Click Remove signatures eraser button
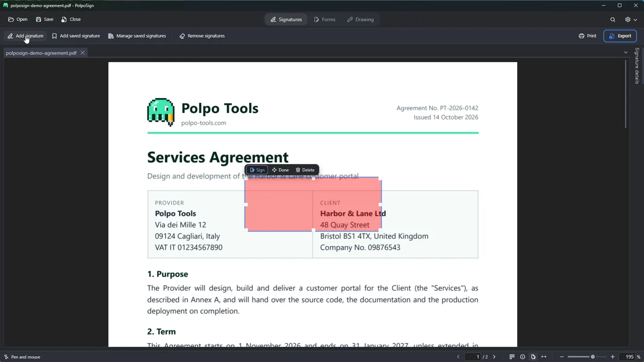Screen dimensions: 644x362 (x=202, y=36)
